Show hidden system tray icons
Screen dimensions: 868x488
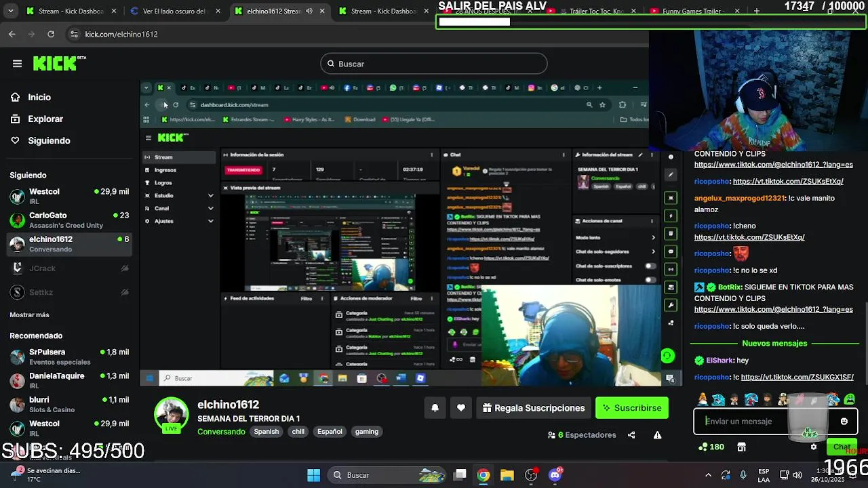click(708, 475)
